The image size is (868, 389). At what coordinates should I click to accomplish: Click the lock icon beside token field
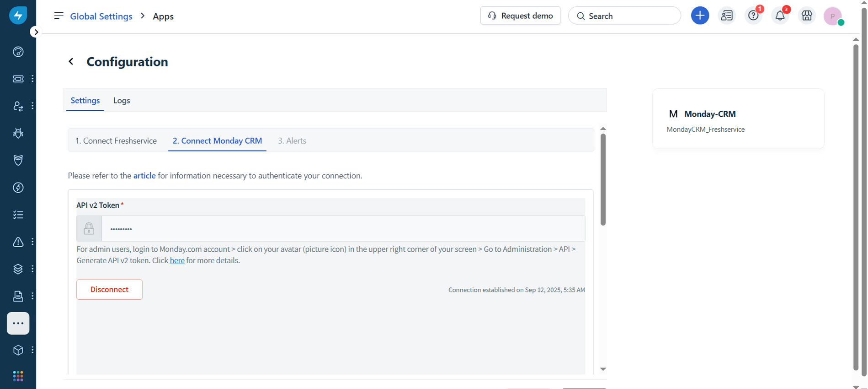coord(89,228)
